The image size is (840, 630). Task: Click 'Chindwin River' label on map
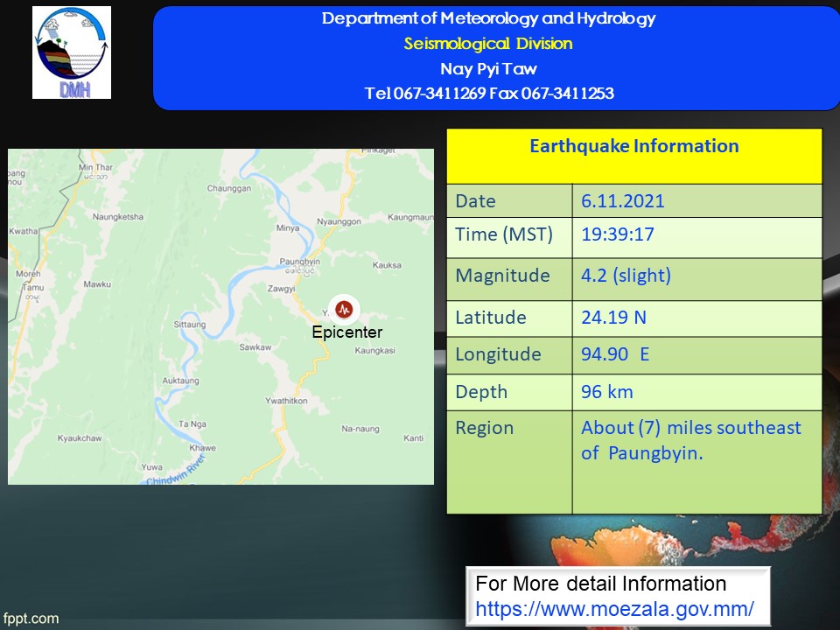click(176, 471)
